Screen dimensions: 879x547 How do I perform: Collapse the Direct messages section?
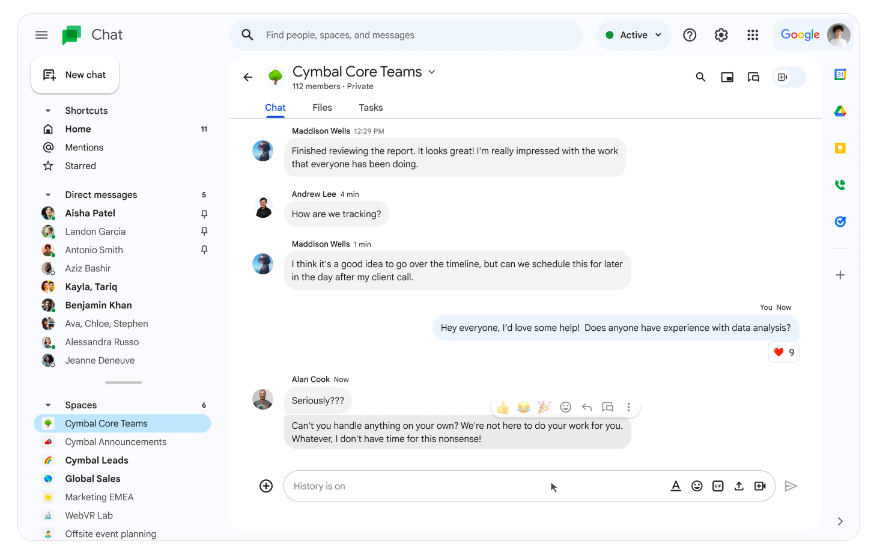pos(48,195)
